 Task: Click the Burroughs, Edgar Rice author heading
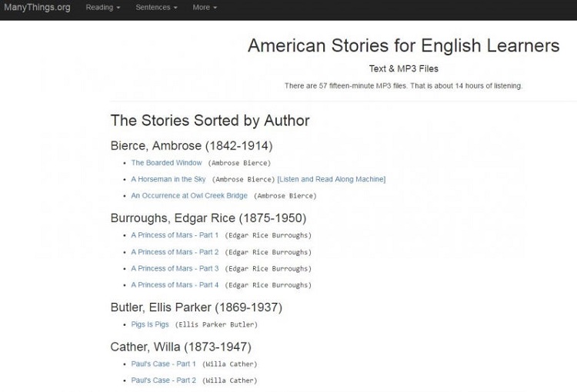point(208,218)
